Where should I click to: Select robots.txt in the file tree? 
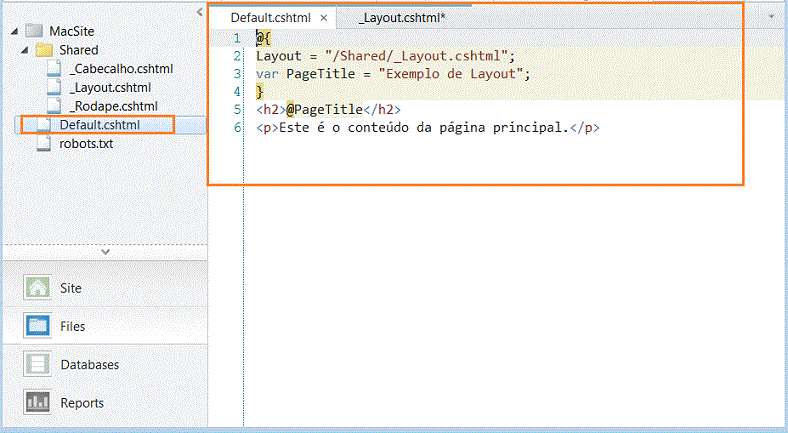point(86,143)
